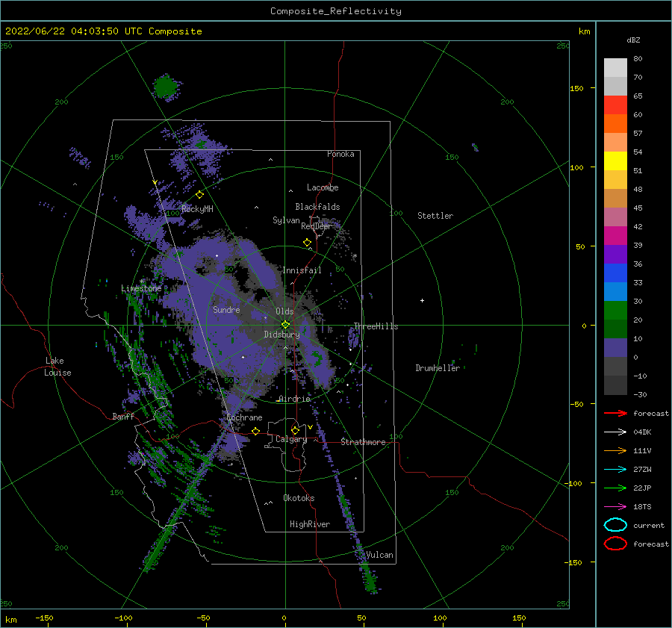Screen dimensions: 672x628
Task: Click the yellow diamond marker below RedDeer
Action: coord(307,243)
